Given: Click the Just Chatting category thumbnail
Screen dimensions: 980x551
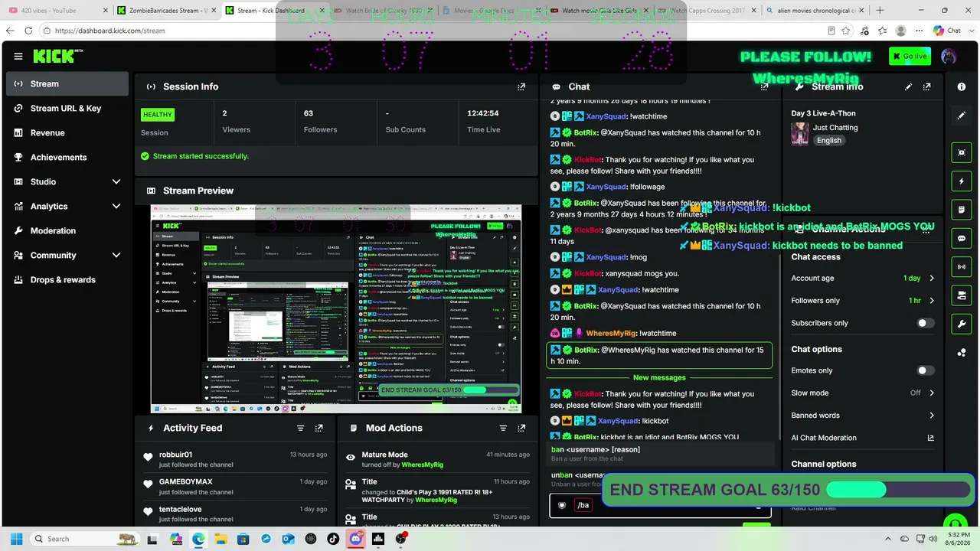Looking at the screenshot, I should pos(800,134).
